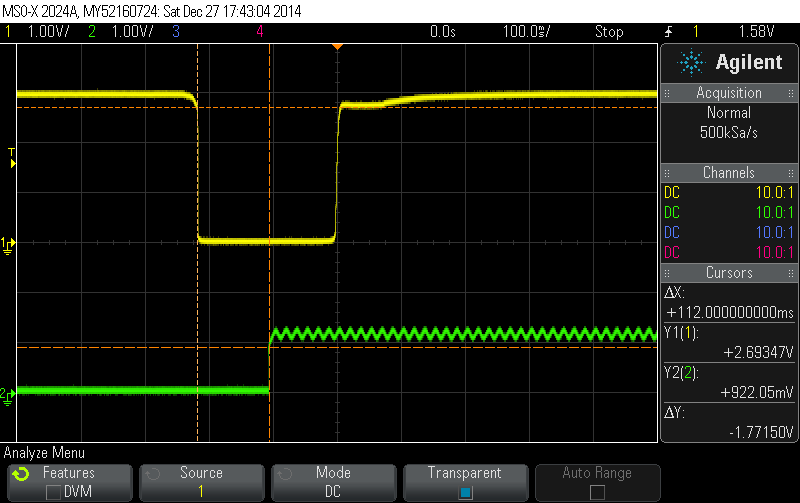Enable the DVM checkbox
Screen dimensions: 800x503
tap(54, 492)
